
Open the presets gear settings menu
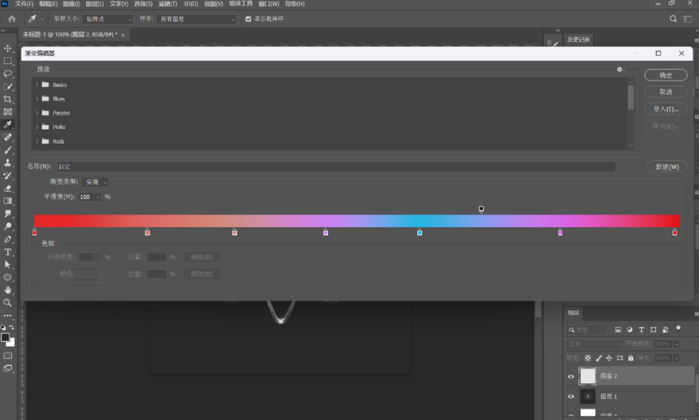click(x=620, y=70)
